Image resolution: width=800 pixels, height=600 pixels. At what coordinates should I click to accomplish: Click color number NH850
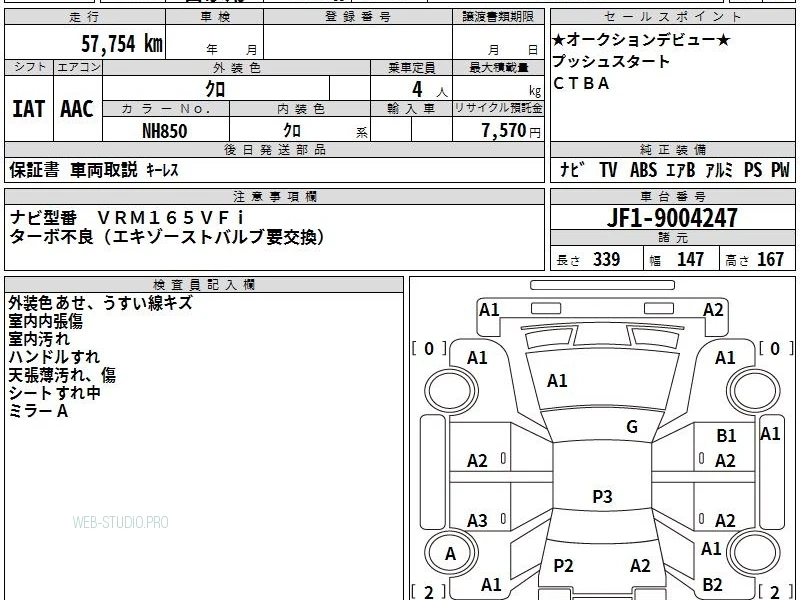tap(164, 131)
